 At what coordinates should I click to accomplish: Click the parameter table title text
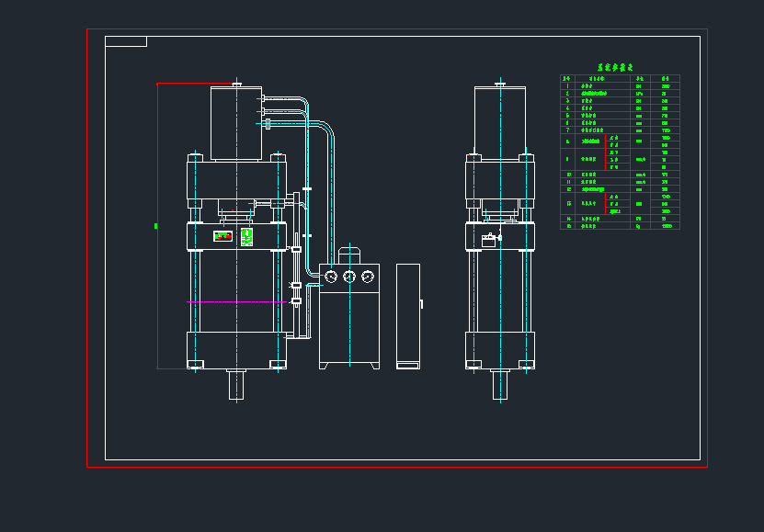(x=619, y=68)
